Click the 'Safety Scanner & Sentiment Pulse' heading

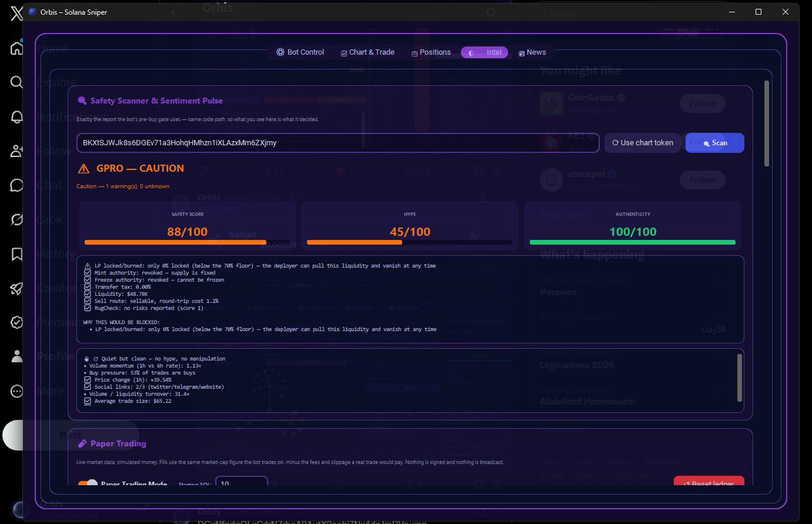pyautogui.click(x=156, y=101)
